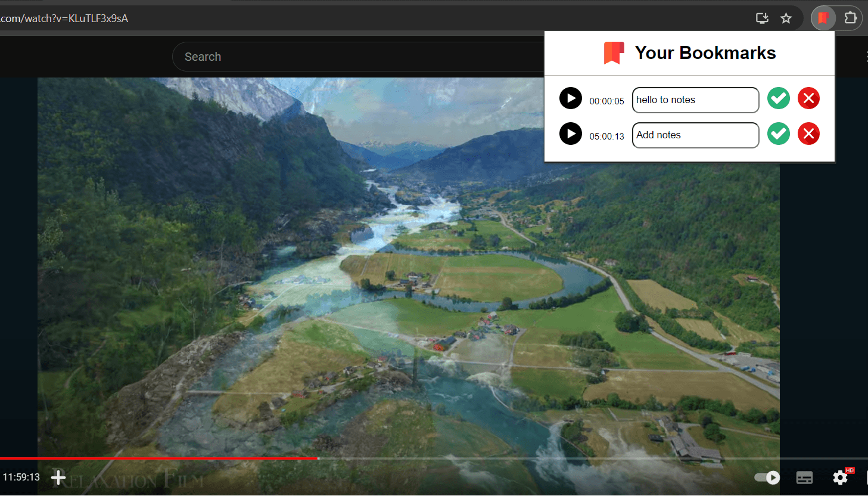Viewport: 868px width, 499px height.
Task: Focus the empty "Add notes" field
Action: pos(695,135)
